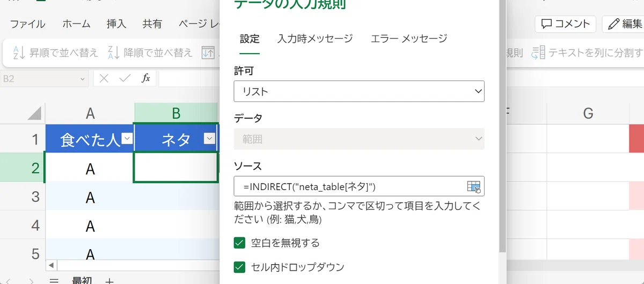Image resolution: width=644 pixels, height=284 pixels.
Task: Open the ホーム ribbon tab
Action: (76, 24)
